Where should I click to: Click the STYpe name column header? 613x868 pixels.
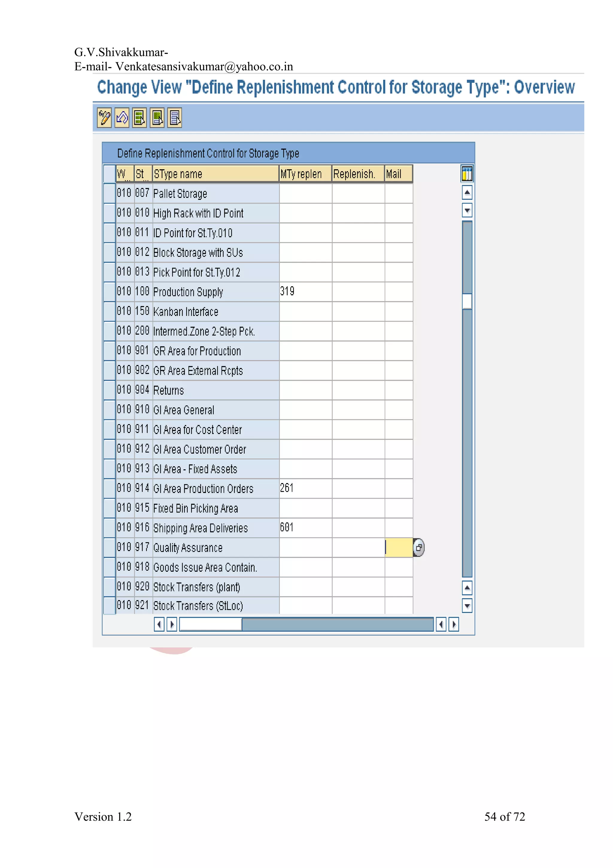(216, 174)
